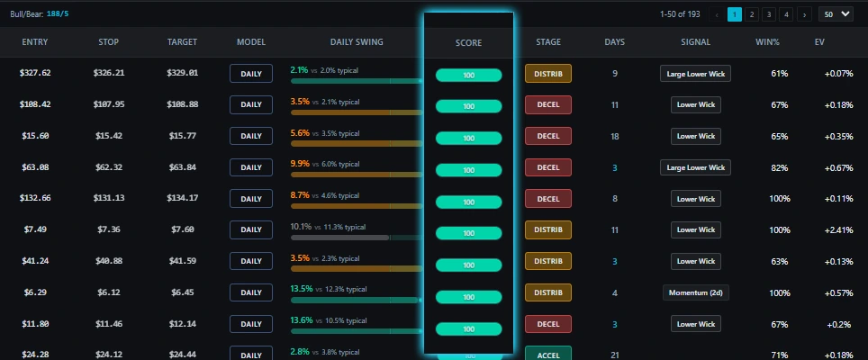Click DECEL stage badge in $15.60 row
The height and width of the screenshot is (360, 868).
(548, 136)
